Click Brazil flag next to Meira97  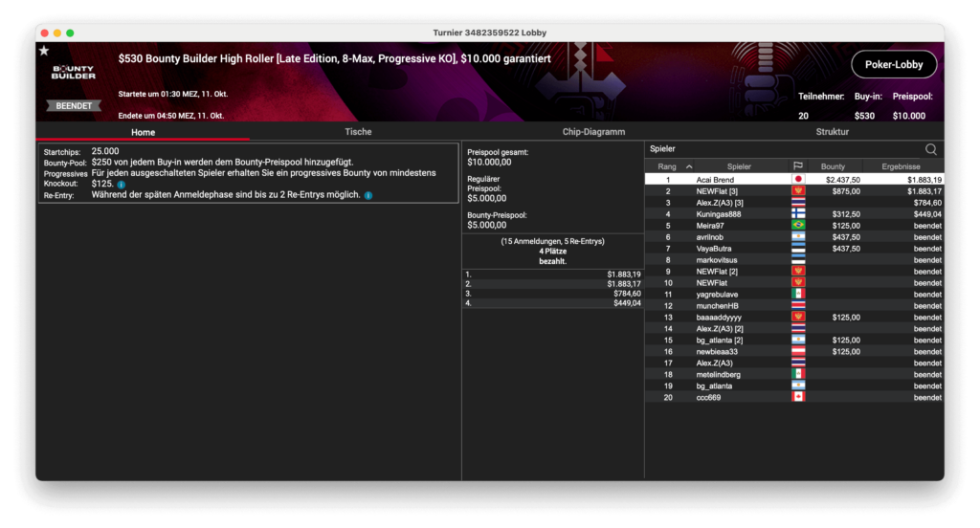coord(797,226)
